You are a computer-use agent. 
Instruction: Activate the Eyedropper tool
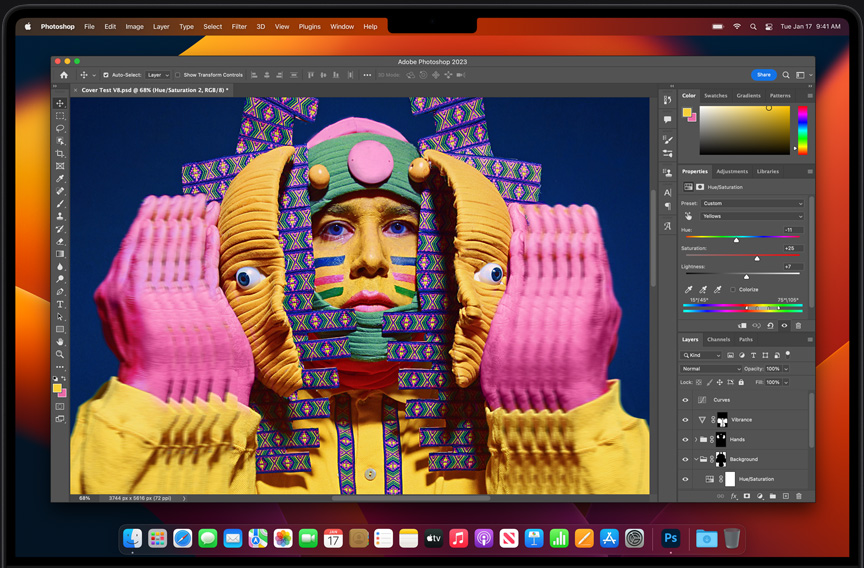tap(60, 179)
